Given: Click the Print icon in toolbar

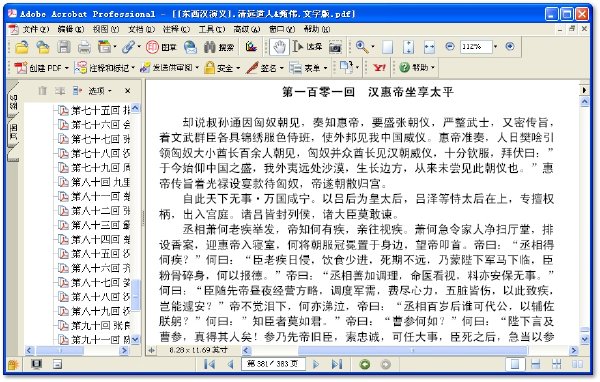Looking at the screenshot, I should [84, 47].
